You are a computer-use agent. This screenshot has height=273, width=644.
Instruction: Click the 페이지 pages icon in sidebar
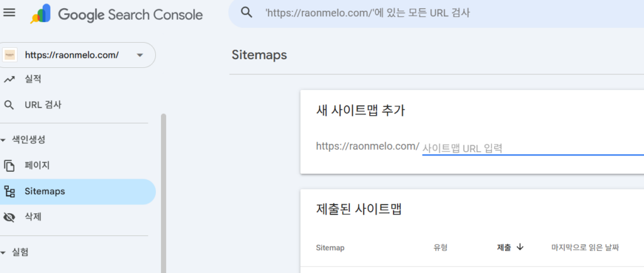pyautogui.click(x=9, y=165)
